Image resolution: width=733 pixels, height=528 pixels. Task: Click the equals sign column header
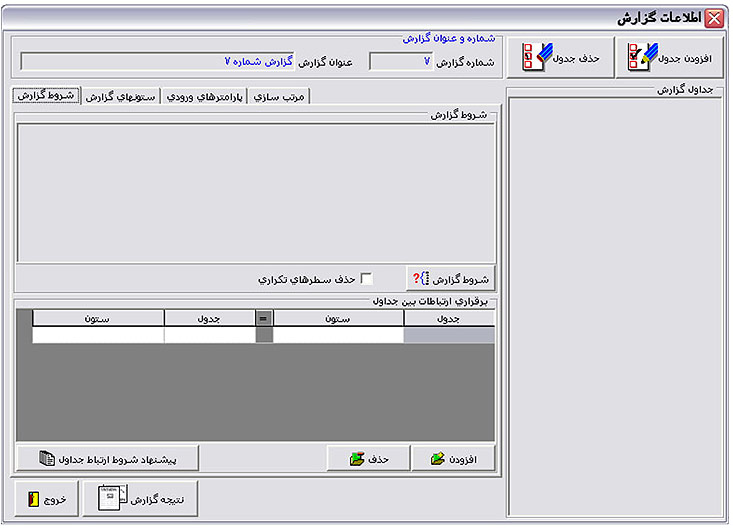(x=264, y=318)
